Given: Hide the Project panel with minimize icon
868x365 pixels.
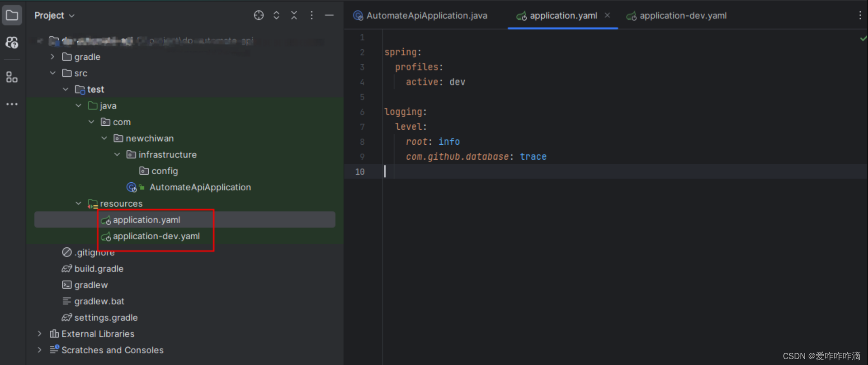Looking at the screenshot, I should pos(329,15).
